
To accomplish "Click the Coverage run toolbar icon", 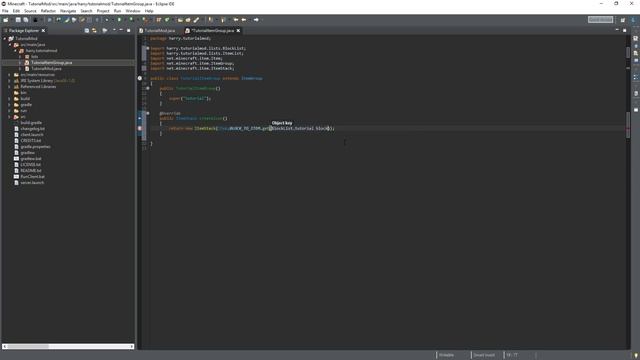I will [131, 20].
